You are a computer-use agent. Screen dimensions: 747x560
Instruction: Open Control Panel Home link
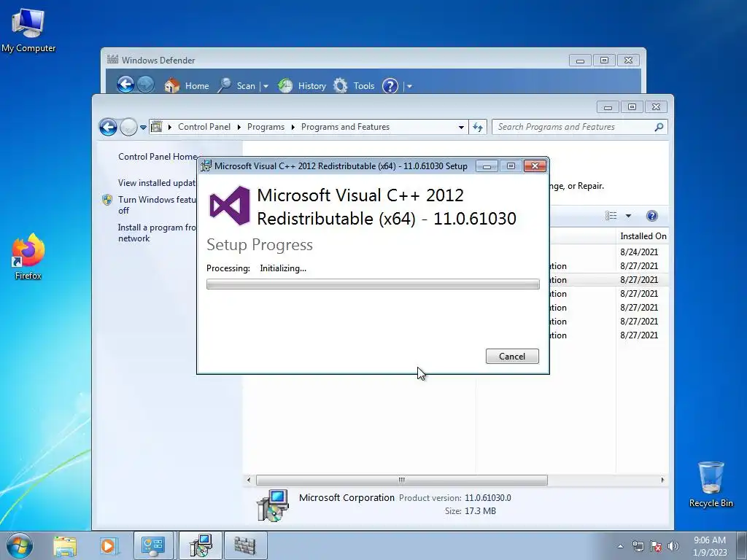point(158,156)
